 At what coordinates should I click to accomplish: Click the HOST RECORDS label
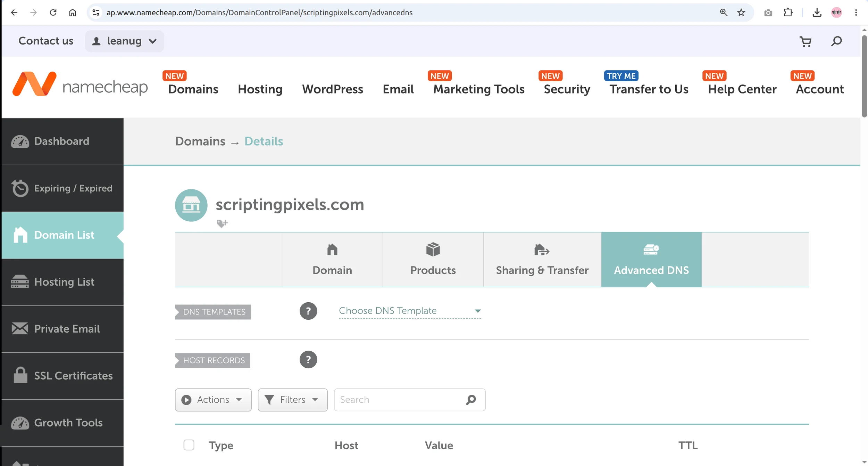[x=213, y=360]
